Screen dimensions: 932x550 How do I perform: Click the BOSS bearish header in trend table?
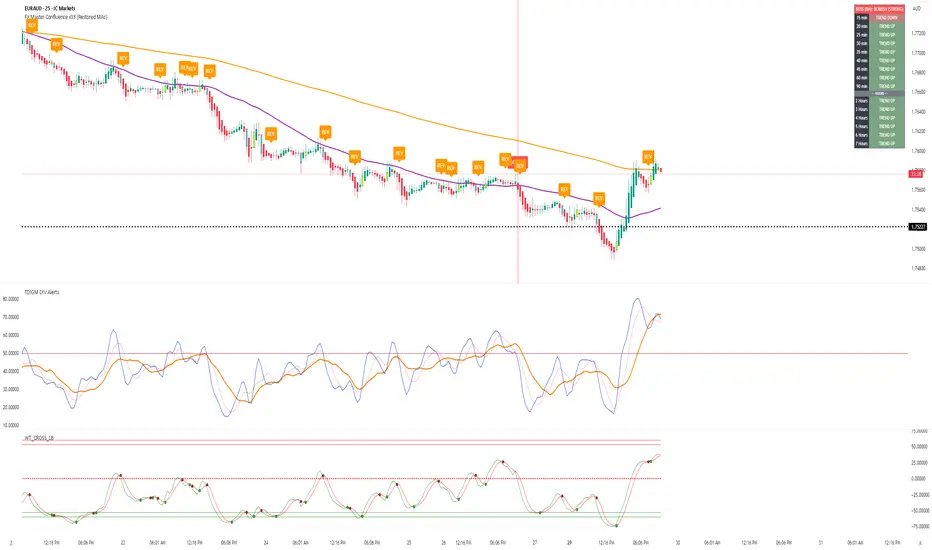pos(879,9)
